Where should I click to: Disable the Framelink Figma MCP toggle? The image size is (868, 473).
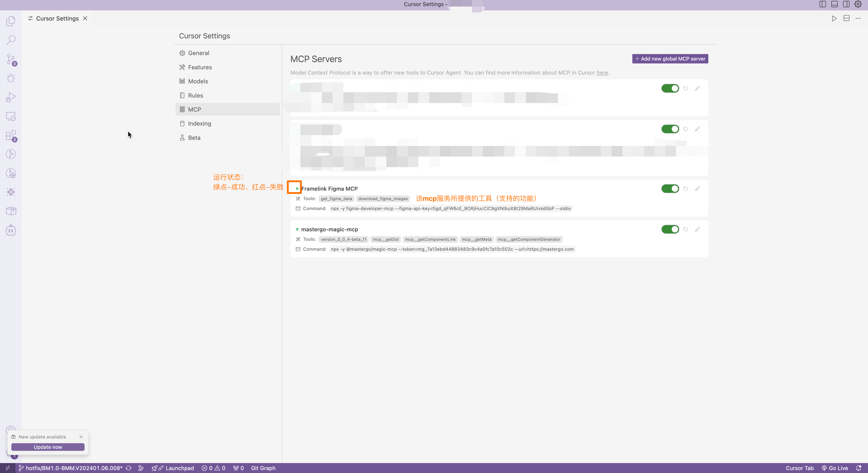670,189
